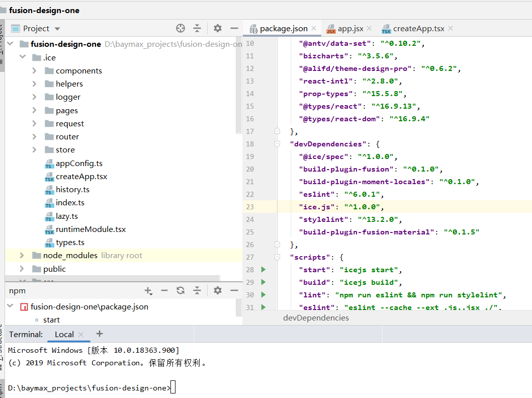The image size is (532, 398).
Task: Expand the node_modules folder
Action: [x=22, y=256]
